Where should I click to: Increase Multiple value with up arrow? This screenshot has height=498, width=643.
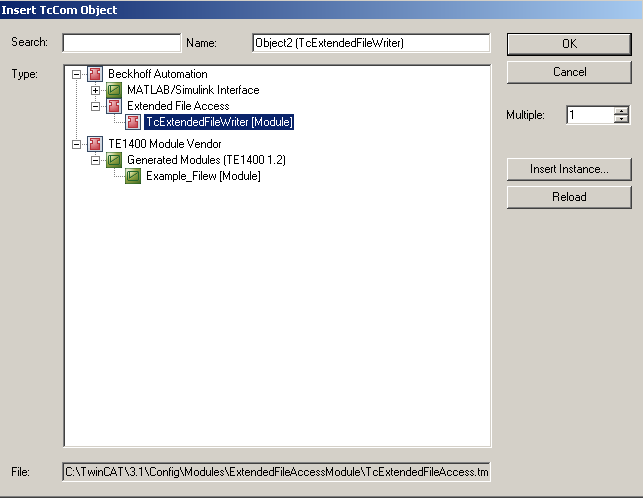[622, 111]
